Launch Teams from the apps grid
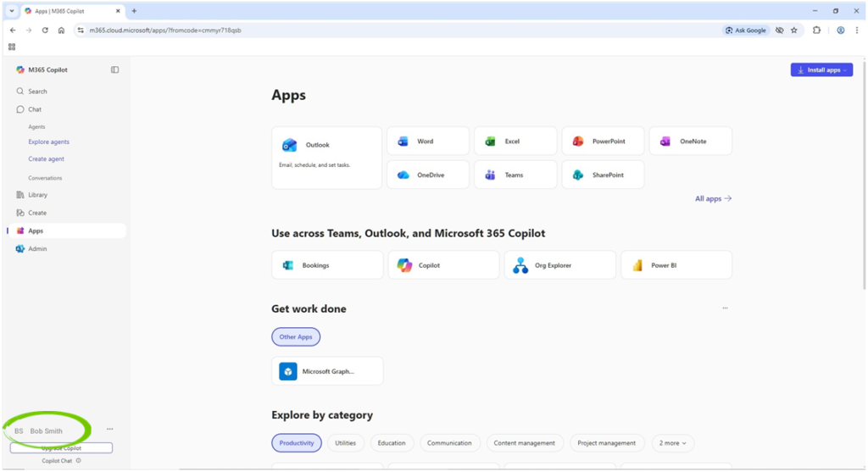This screenshot has height=472, width=868. 515,175
